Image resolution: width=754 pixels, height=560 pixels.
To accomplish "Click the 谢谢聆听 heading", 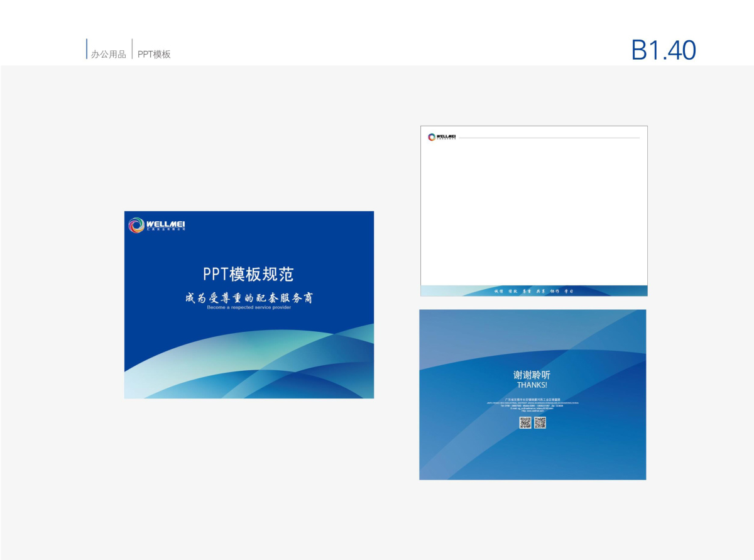I will coord(532,375).
